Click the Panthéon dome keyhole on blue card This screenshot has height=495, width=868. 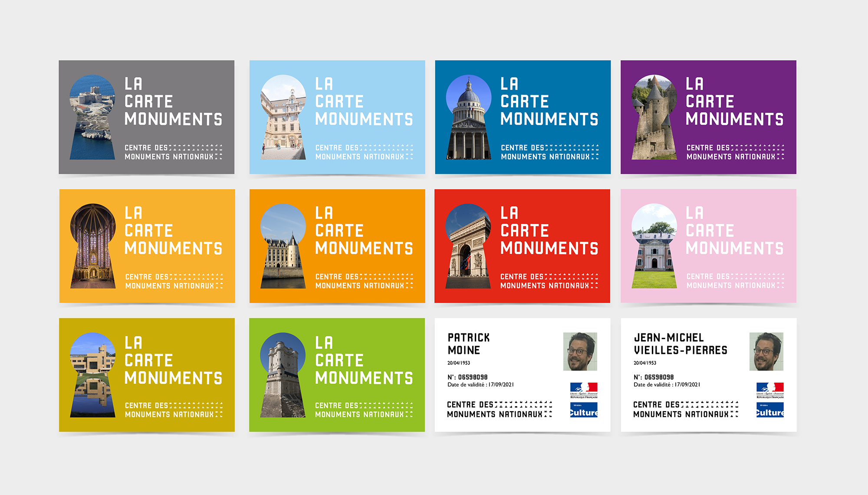point(469,117)
